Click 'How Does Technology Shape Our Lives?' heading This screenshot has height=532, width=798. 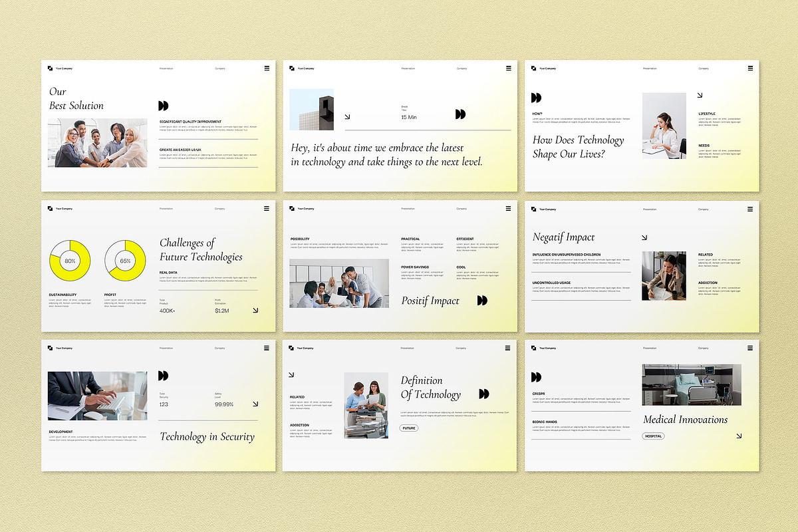[x=579, y=147]
